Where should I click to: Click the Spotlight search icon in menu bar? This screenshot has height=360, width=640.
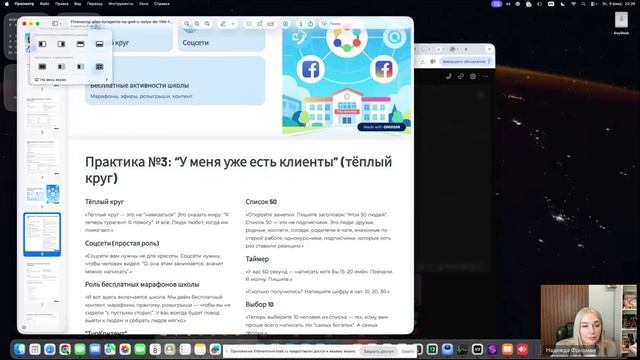[x=584, y=4]
